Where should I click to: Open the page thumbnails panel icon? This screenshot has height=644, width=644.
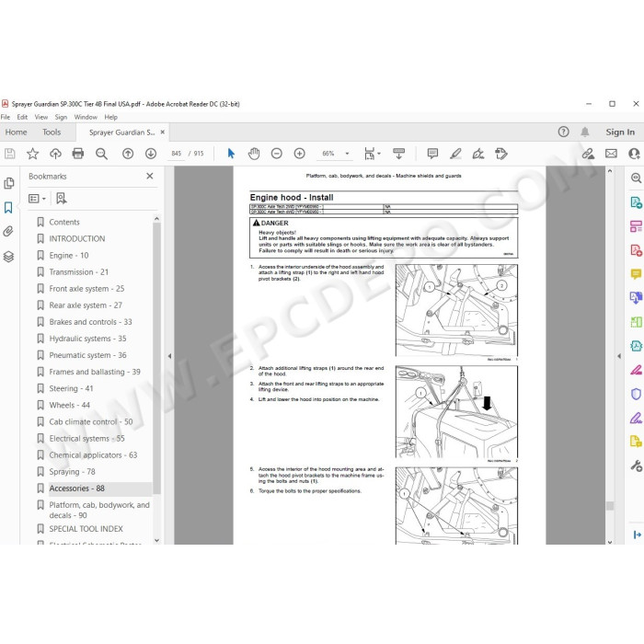click(x=8, y=183)
